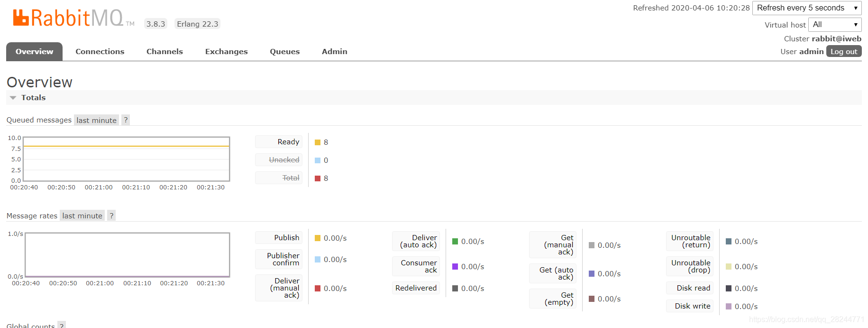Image resolution: width=868 pixels, height=328 pixels.
Task: Click the green Deliver (auto ack) swatch
Action: click(455, 242)
